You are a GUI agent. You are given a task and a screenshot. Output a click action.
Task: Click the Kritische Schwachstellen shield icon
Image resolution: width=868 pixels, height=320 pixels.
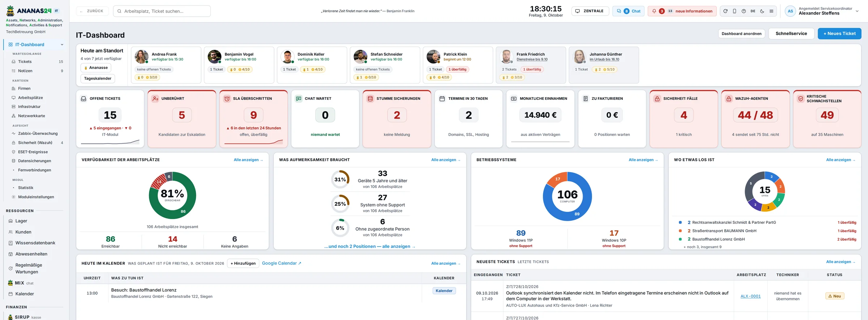tap(800, 99)
